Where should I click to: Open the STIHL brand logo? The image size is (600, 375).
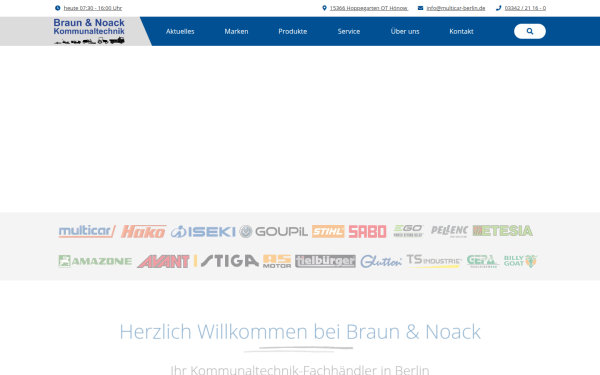[328, 232]
